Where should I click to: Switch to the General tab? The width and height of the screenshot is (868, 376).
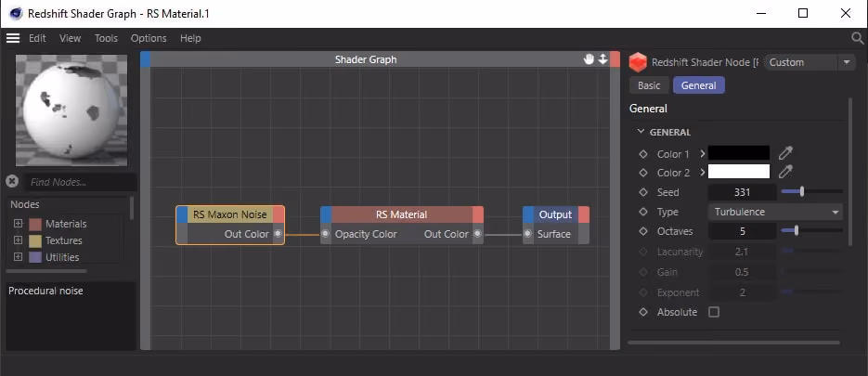coord(699,85)
